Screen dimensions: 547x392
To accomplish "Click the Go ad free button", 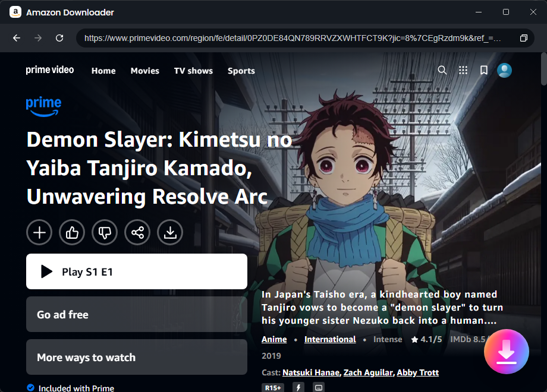I will [x=137, y=314].
